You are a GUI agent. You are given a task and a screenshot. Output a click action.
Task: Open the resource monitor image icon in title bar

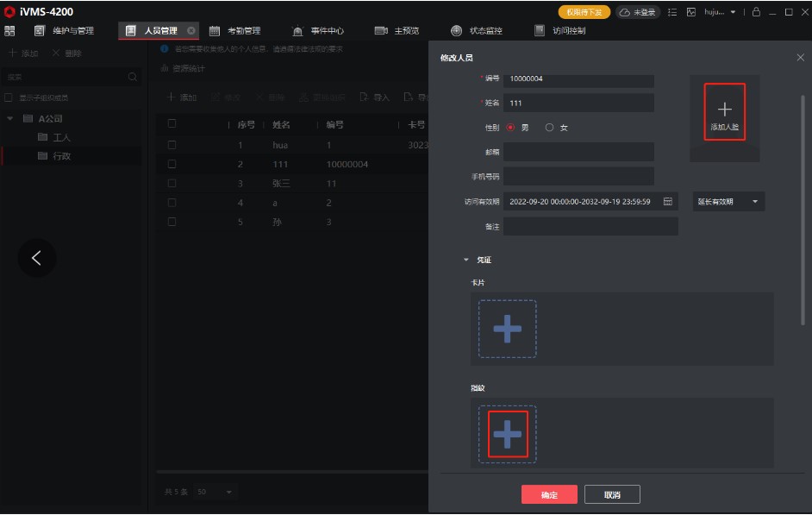point(690,12)
